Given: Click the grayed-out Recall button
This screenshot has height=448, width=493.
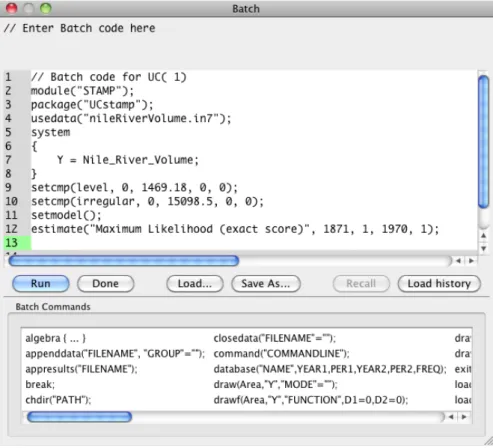Looking at the screenshot, I should [361, 284].
